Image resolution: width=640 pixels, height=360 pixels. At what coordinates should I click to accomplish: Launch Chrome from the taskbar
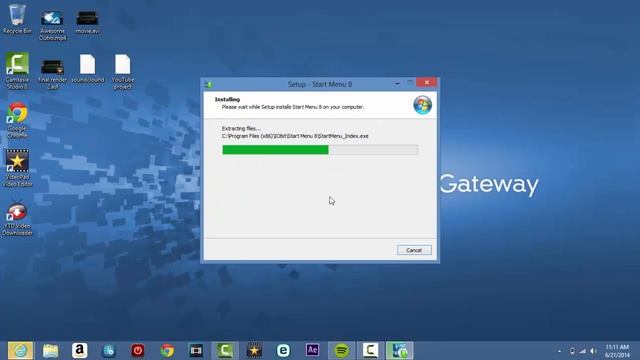(x=167, y=351)
